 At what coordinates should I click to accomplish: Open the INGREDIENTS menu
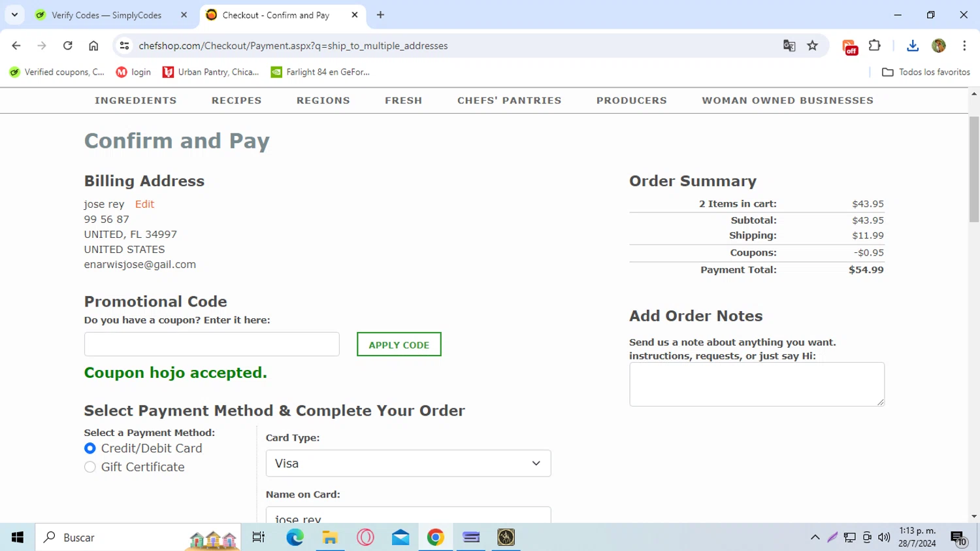point(136,101)
